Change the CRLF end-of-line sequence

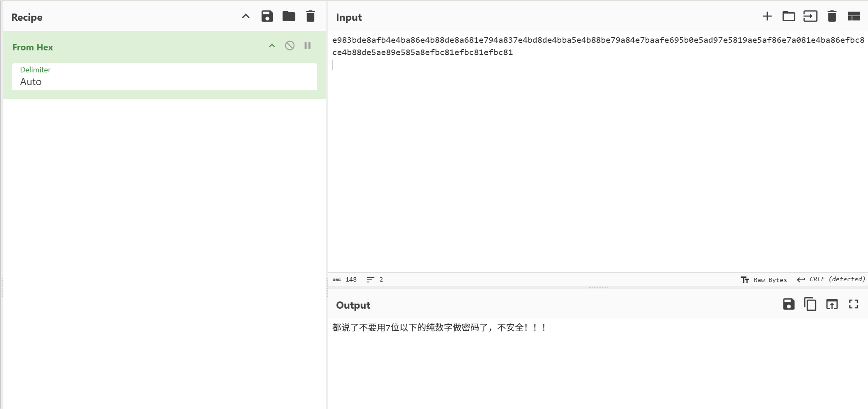831,279
